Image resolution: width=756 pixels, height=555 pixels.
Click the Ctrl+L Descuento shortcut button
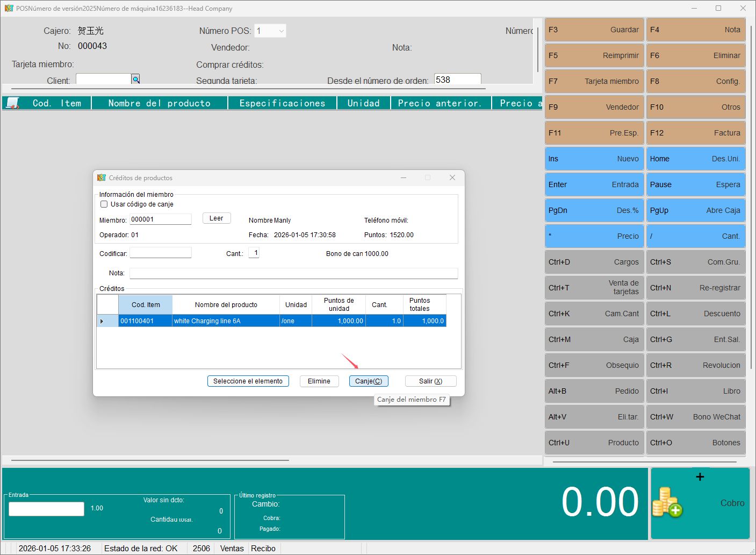(x=695, y=314)
